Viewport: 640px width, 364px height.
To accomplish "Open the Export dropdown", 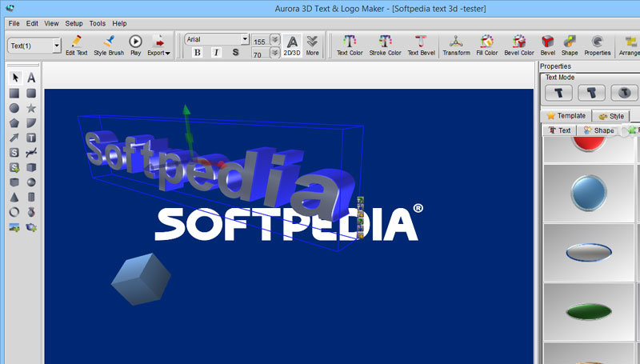I will pos(158,46).
